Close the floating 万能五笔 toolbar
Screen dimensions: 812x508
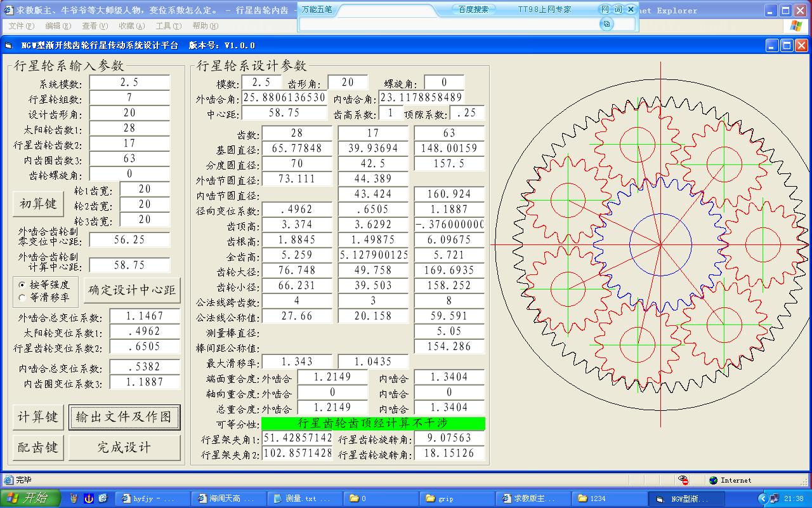(631, 10)
